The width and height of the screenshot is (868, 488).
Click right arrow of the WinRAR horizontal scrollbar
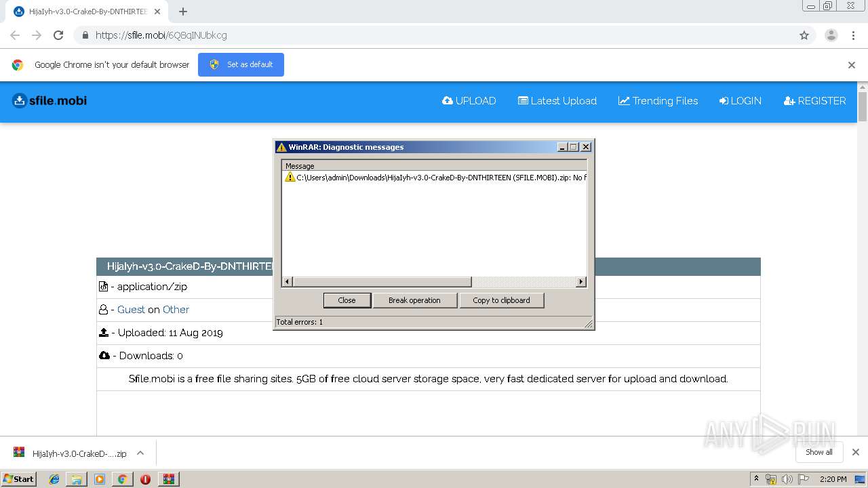point(581,281)
